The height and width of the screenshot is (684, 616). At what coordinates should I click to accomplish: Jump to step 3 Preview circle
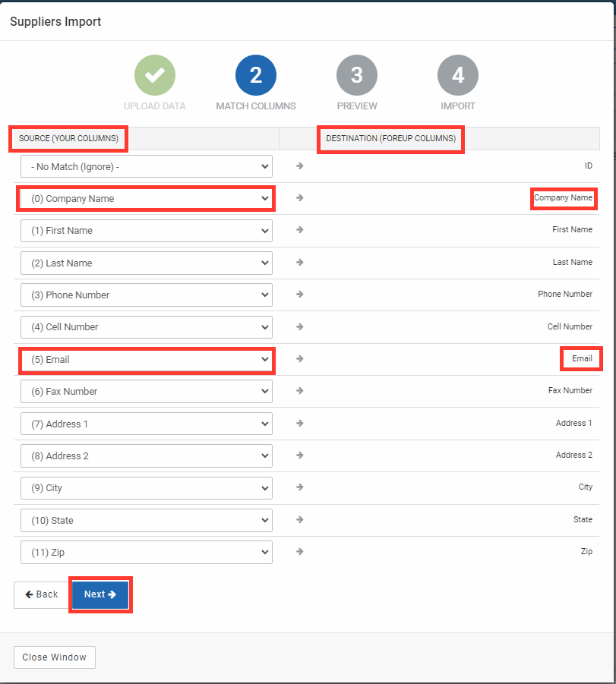click(357, 75)
